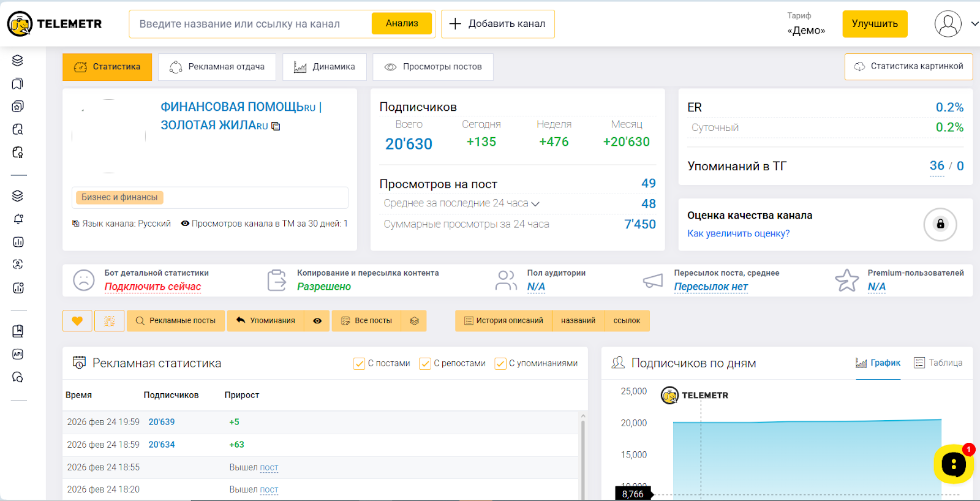The height and width of the screenshot is (501, 980).
Task: Click the channel search input field
Action: point(251,24)
